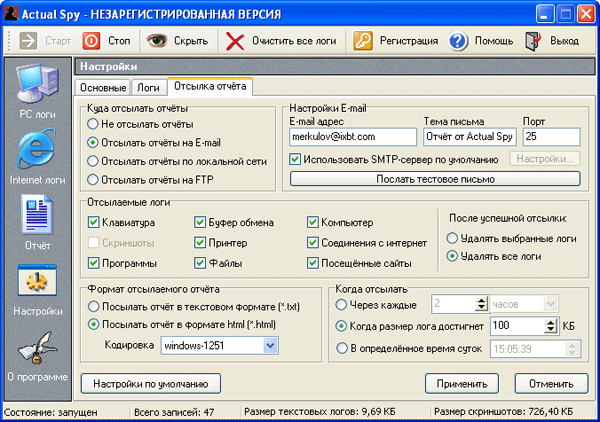Switch to the Основные tab
Viewport: 600px width, 422px height.
pyautogui.click(x=103, y=88)
